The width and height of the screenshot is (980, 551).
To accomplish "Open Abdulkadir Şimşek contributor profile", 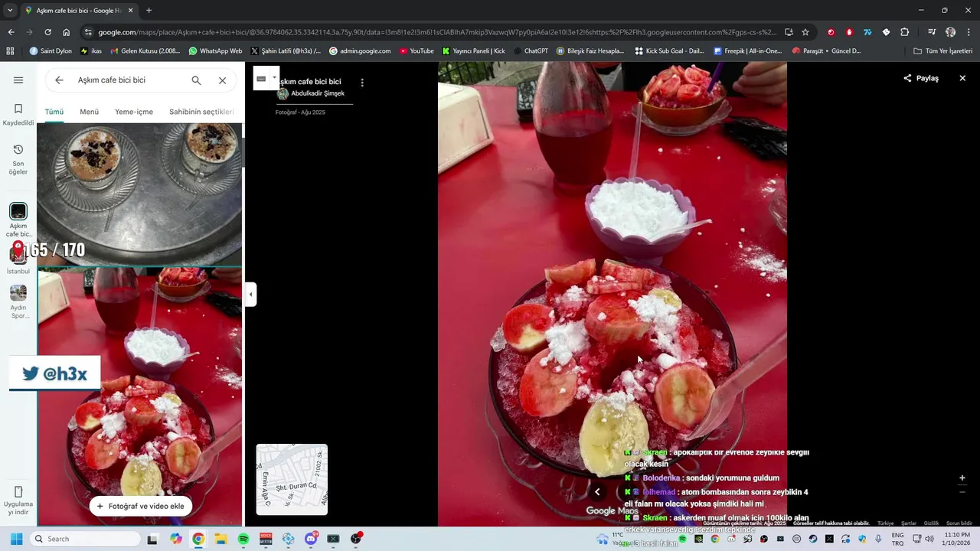I will (x=317, y=93).
